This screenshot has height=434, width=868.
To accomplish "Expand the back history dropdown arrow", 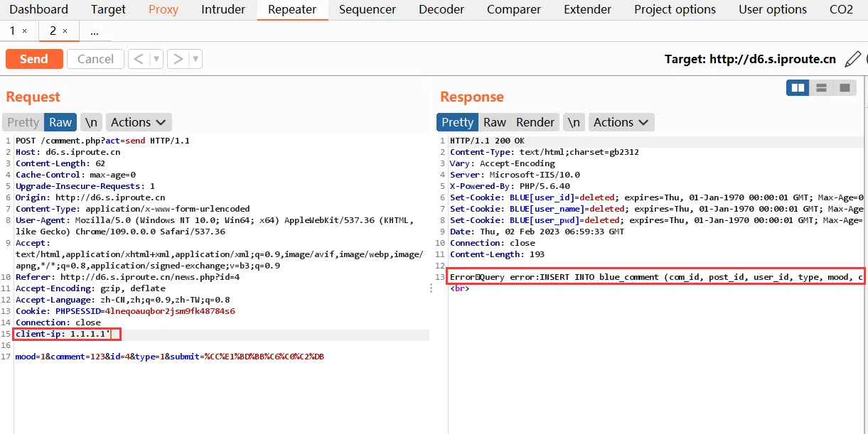I will click(x=156, y=59).
